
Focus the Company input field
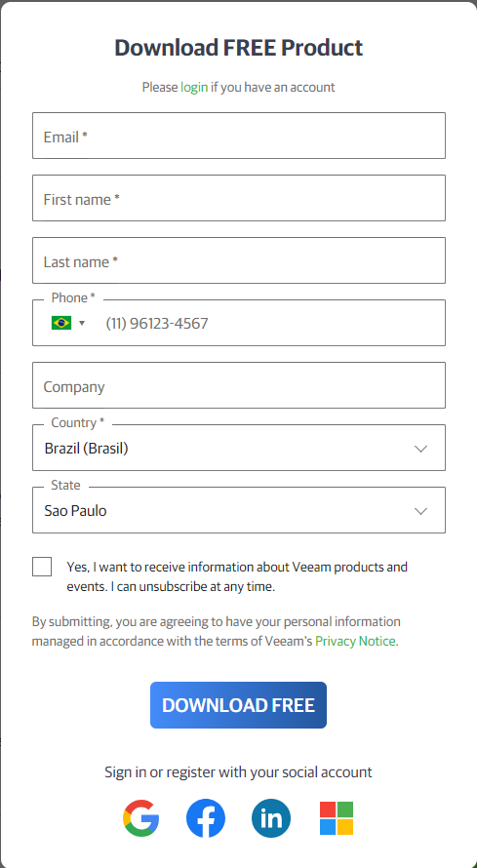tap(239, 385)
